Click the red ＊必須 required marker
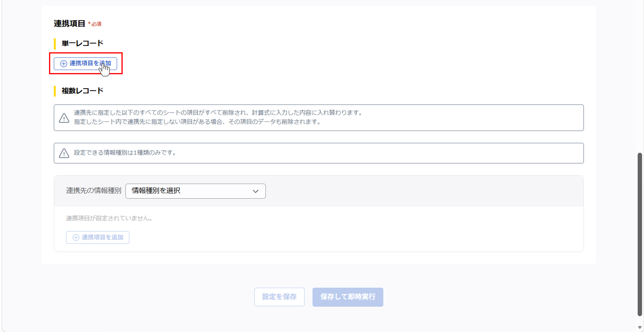The image size is (644, 332). [95, 24]
